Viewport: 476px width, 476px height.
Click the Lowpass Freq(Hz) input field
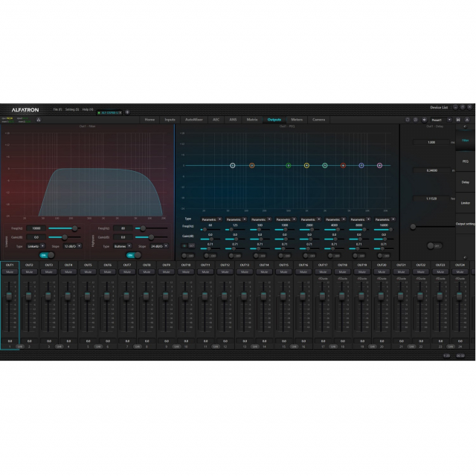[x=35, y=228]
